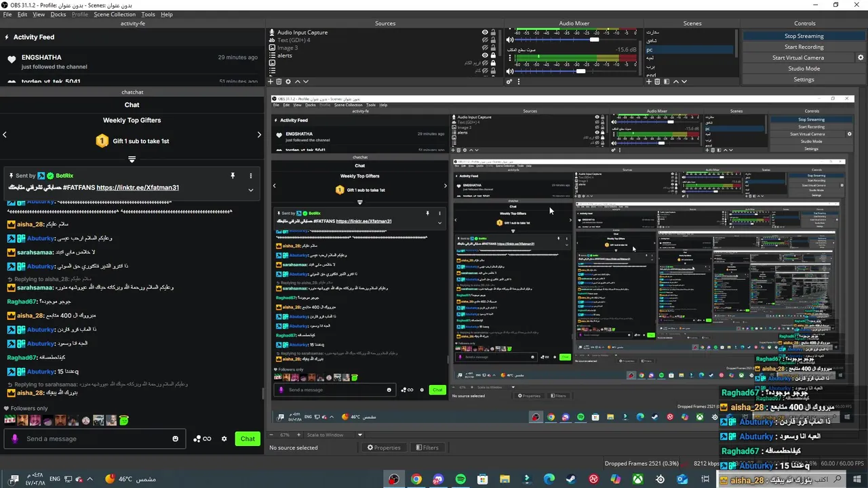Open the Docks menu
The image size is (868, 488).
58,14
